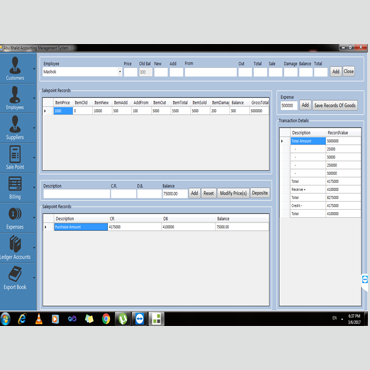Viewport: 370px width, 370px height.
Task: Select the Purchase Amount row cell
Action: click(81, 227)
